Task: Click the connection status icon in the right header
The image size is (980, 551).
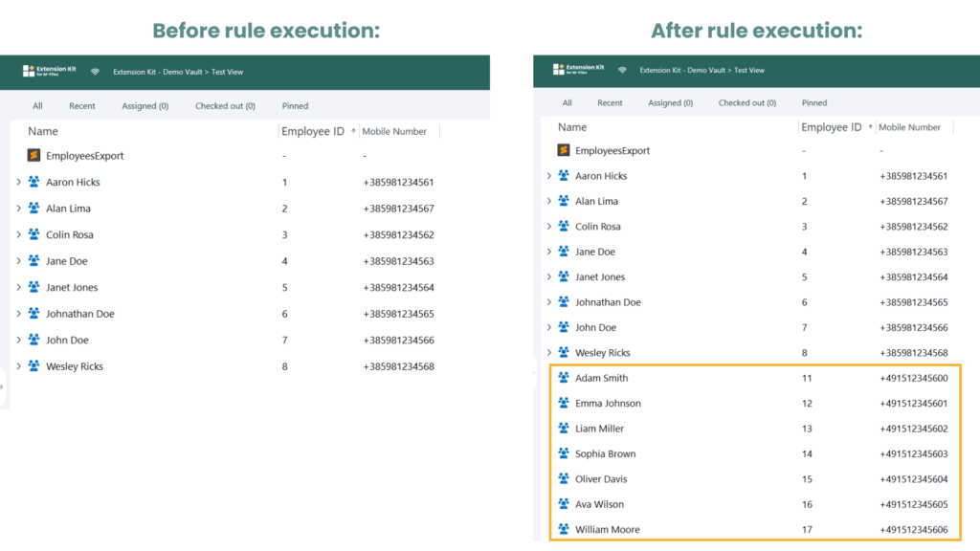Action: 622,70
